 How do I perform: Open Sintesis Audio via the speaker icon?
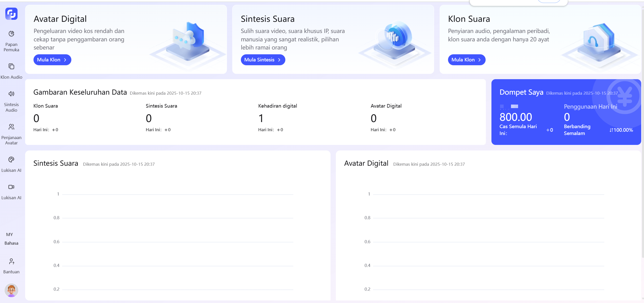pos(11,94)
